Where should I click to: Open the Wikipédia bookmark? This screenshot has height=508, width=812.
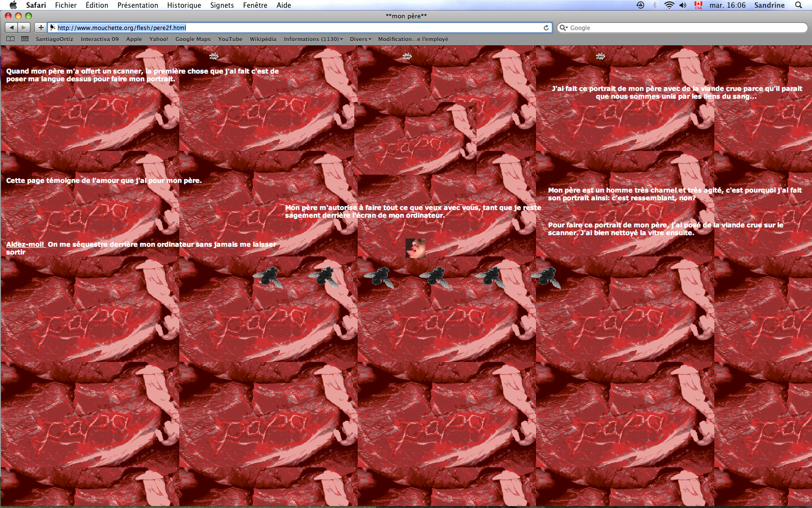click(x=263, y=39)
